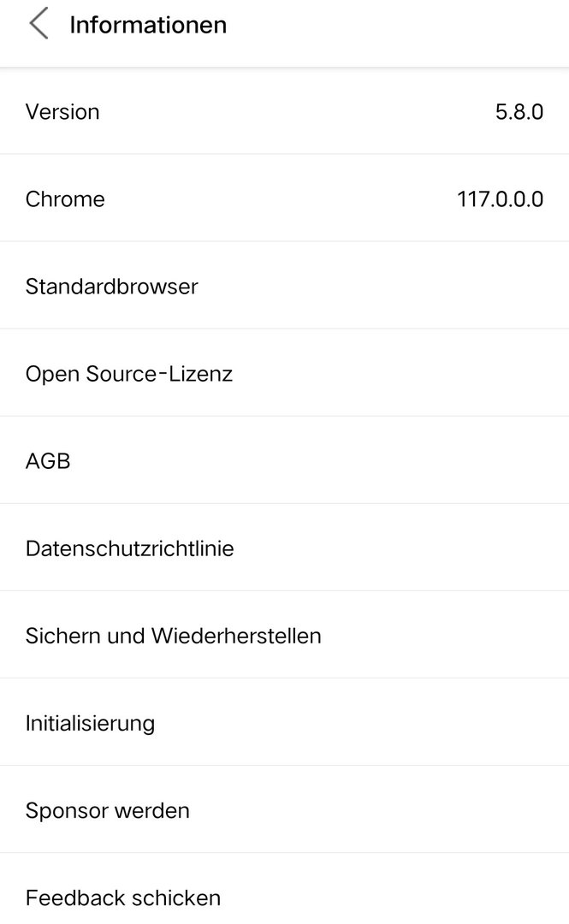This screenshot has height=924, width=569.
Task: Tap the word Wiederherstellen in the backup entry
Action: 236,636
